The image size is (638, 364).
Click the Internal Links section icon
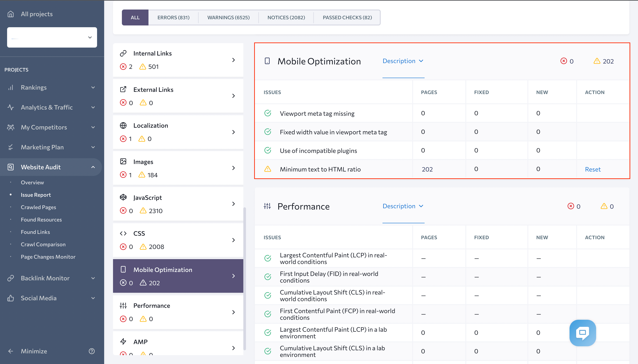pos(123,53)
